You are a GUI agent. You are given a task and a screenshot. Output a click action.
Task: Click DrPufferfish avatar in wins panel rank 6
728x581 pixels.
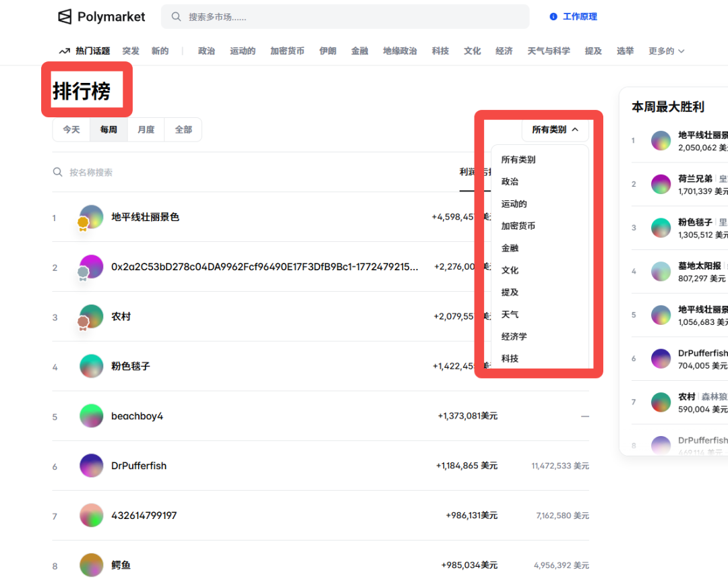[x=661, y=359]
